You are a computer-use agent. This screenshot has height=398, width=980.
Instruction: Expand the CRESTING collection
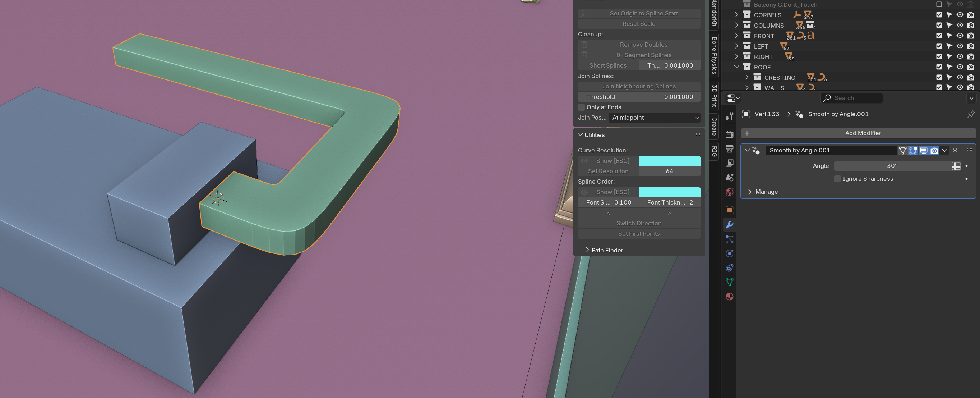[747, 77]
